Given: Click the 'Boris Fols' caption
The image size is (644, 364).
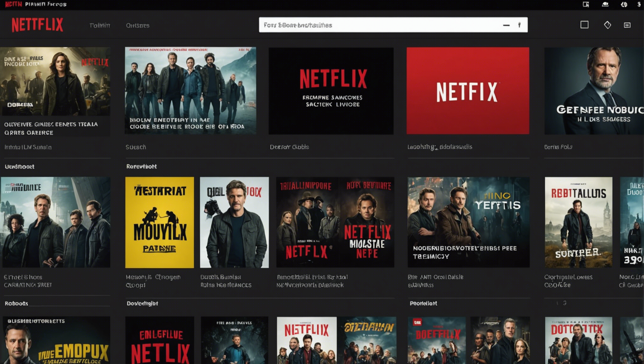Looking at the screenshot, I should tap(558, 147).
